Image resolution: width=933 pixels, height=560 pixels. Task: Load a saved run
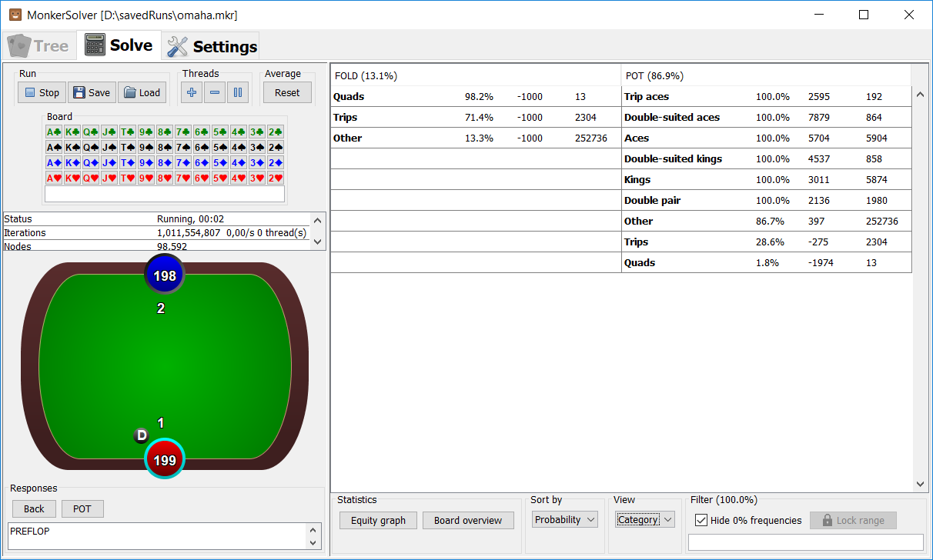(142, 92)
